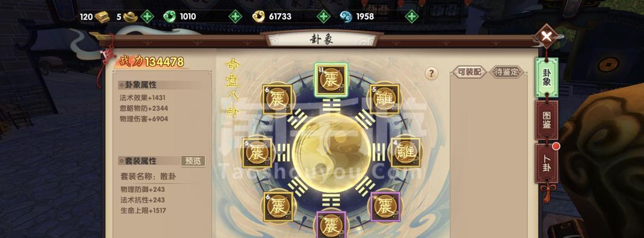
Task: Click the 预览 preview button
Action: (x=193, y=161)
